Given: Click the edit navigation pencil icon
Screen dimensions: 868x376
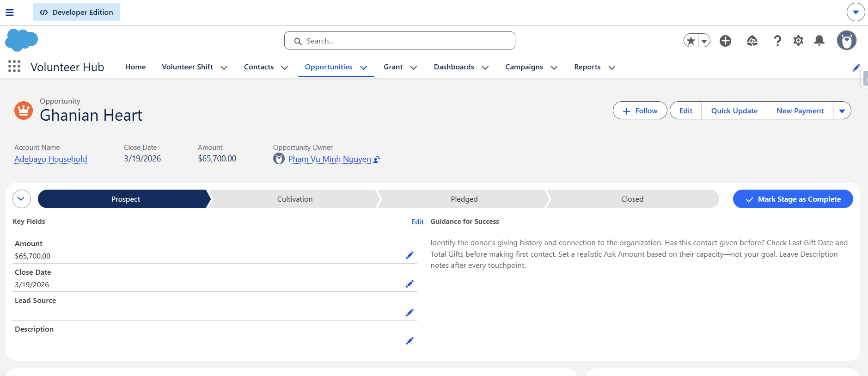Looking at the screenshot, I should click(856, 68).
